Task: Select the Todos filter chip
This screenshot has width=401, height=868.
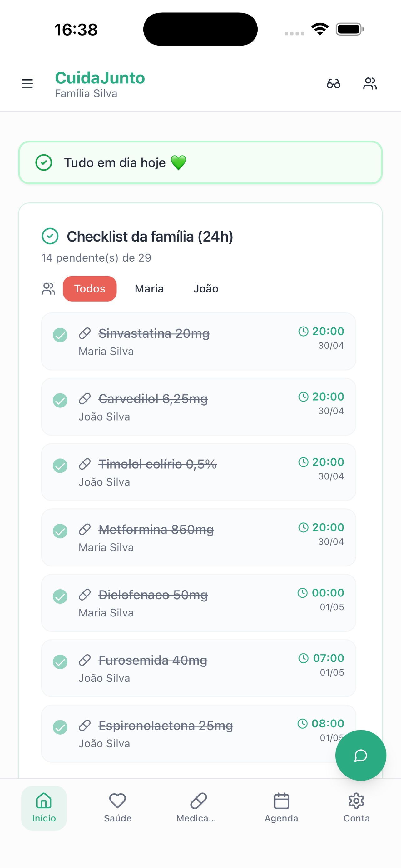Action: 90,289
